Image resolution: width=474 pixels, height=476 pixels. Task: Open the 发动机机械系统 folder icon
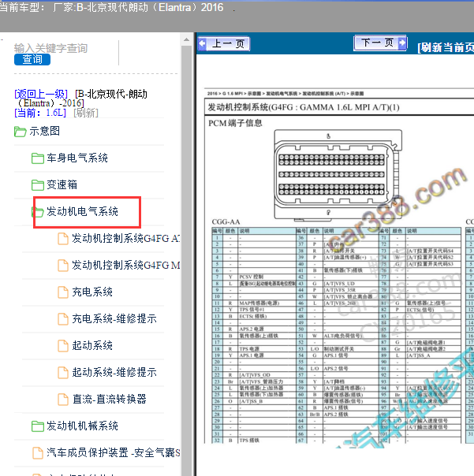coord(38,426)
